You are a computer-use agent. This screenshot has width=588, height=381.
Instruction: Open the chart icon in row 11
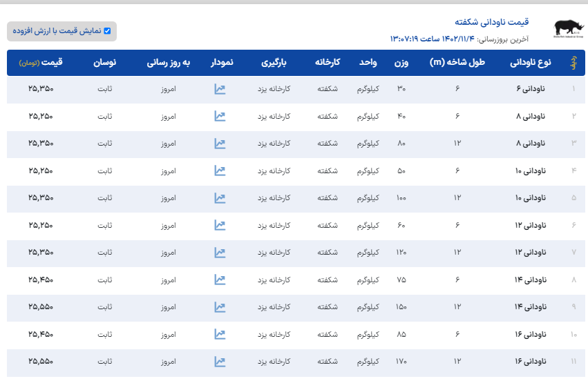point(220,361)
